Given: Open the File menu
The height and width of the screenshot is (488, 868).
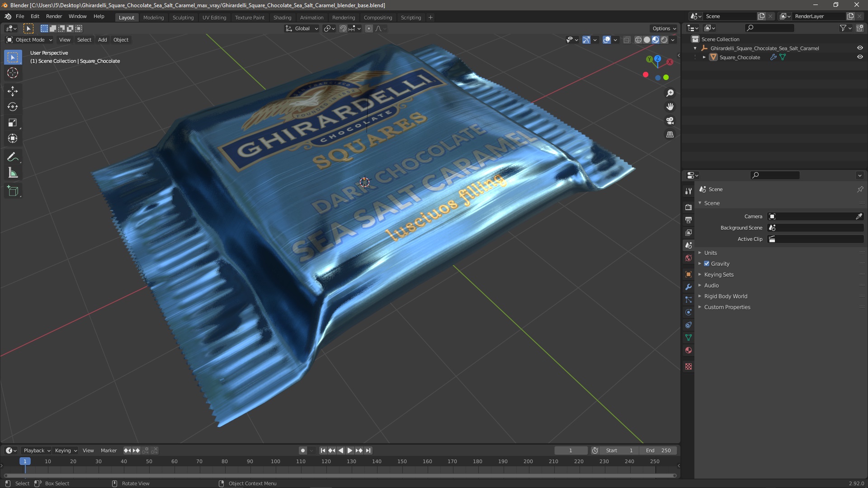Looking at the screenshot, I should click(x=20, y=16).
